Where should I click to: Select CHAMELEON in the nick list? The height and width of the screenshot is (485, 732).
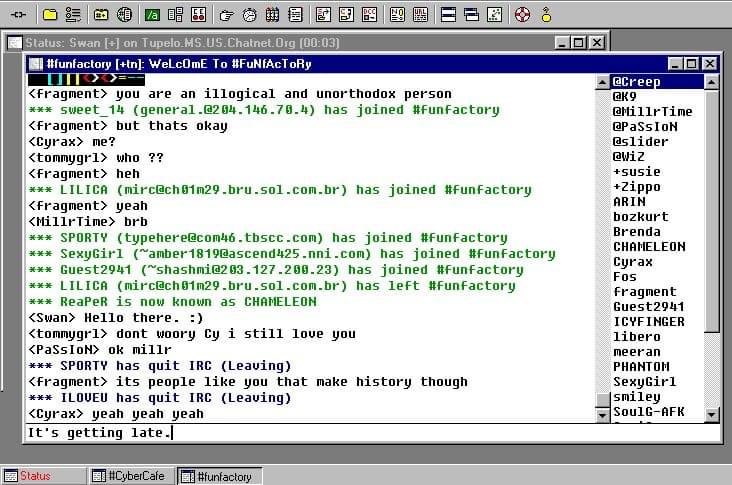(x=657, y=246)
